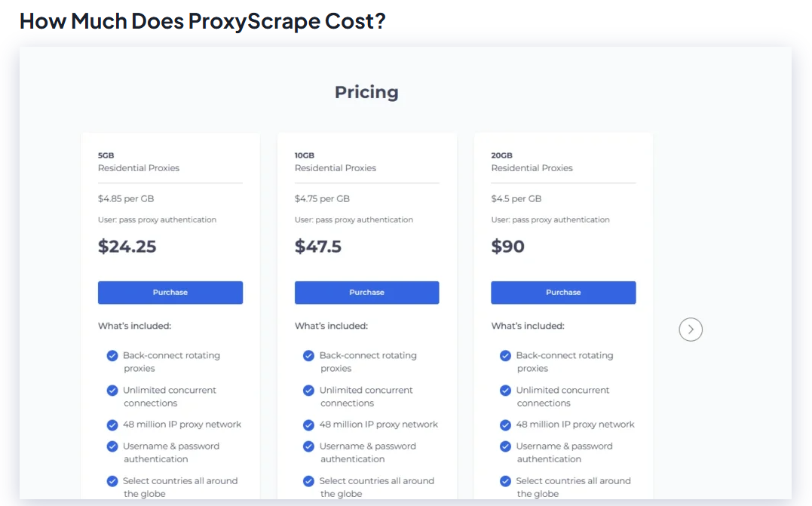Purchase the 5GB Residential Proxies plan
The height and width of the screenshot is (506, 812).
coord(170,293)
